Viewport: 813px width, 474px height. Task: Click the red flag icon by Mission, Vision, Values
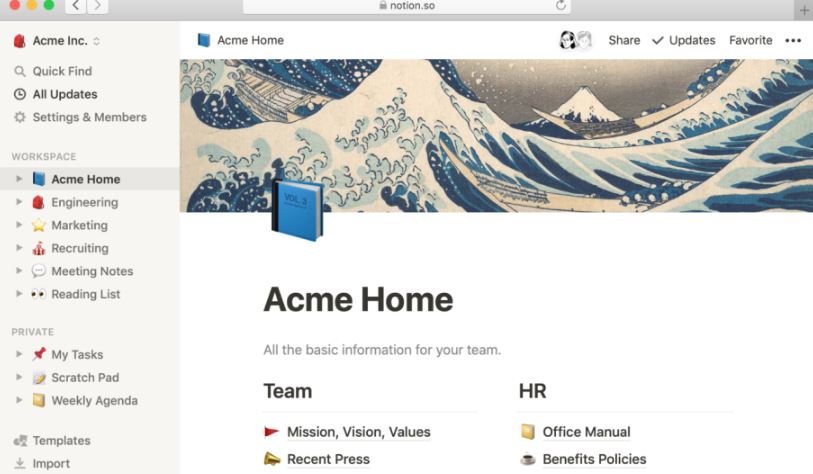point(271,431)
